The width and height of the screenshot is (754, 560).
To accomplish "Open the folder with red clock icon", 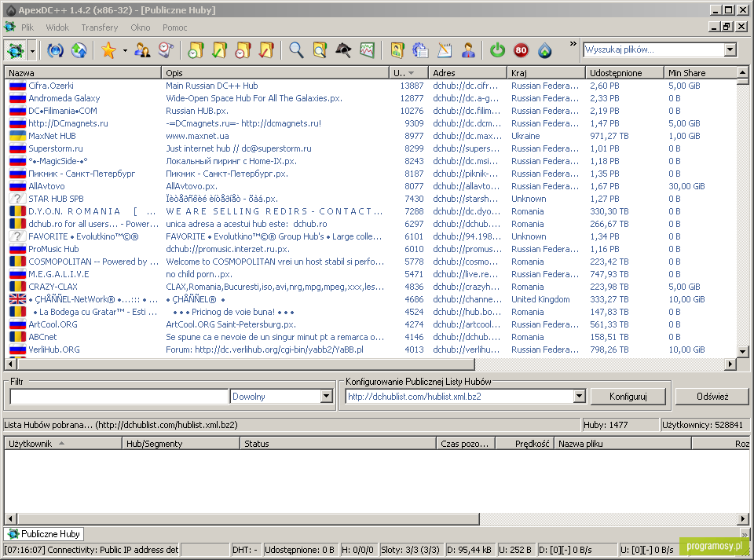I will (243, 50).
